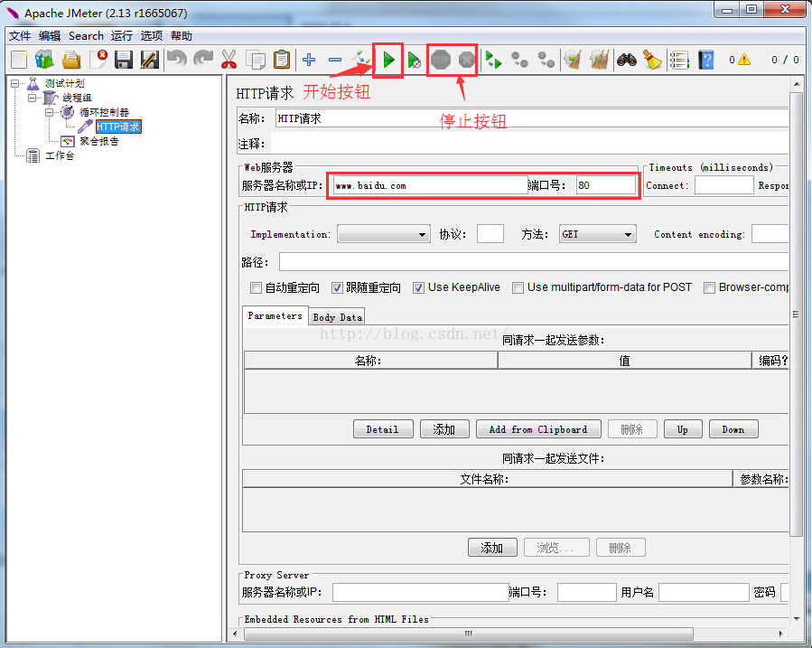
Task: Uncheck Use KeepAlive checkbox
Action: click(418, 287)
